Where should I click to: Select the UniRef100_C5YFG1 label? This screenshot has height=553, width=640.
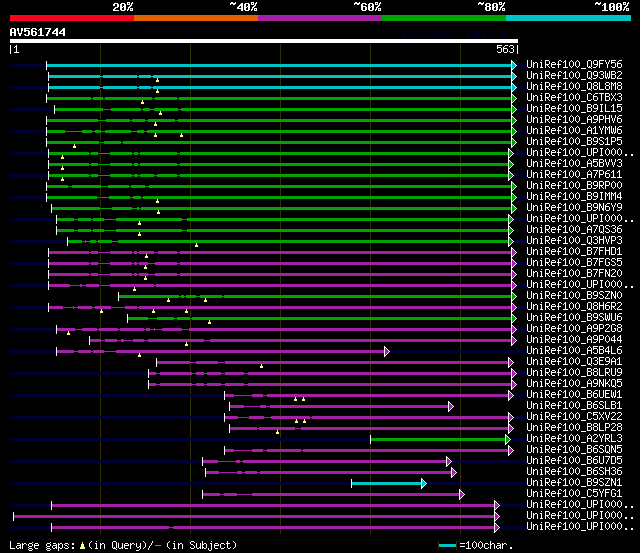(x=574, y=494)
